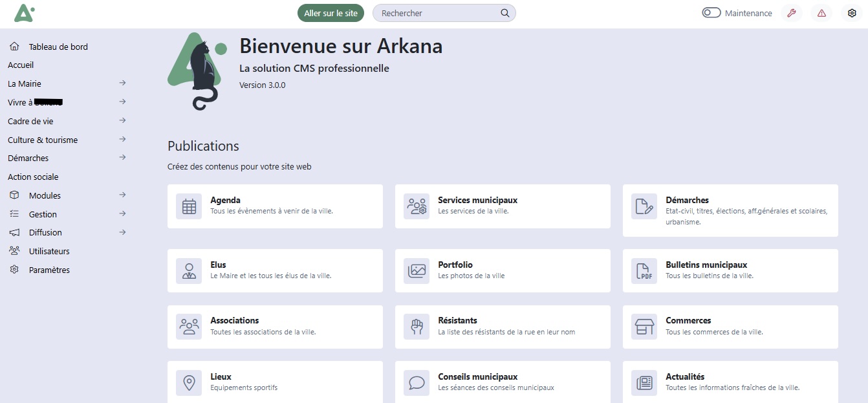
Task: Click the Résistants raised fist icon
Action: click(417, 327)
